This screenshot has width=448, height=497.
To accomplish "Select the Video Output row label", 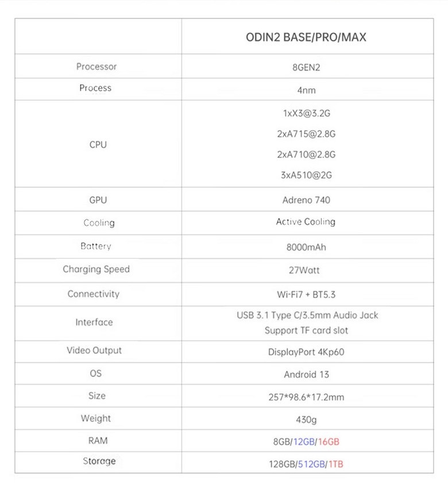I will point(94,350).
